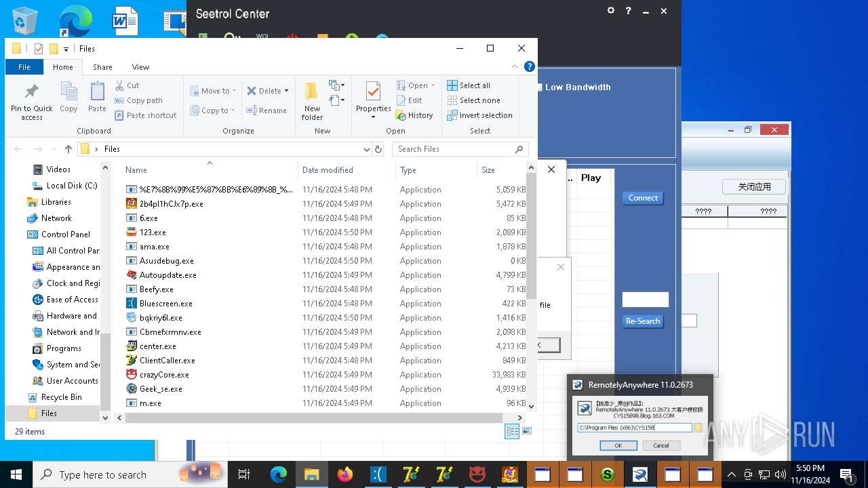
Task: Click the browse folder icon in RemotelyAnywhere
Action: 698,428
